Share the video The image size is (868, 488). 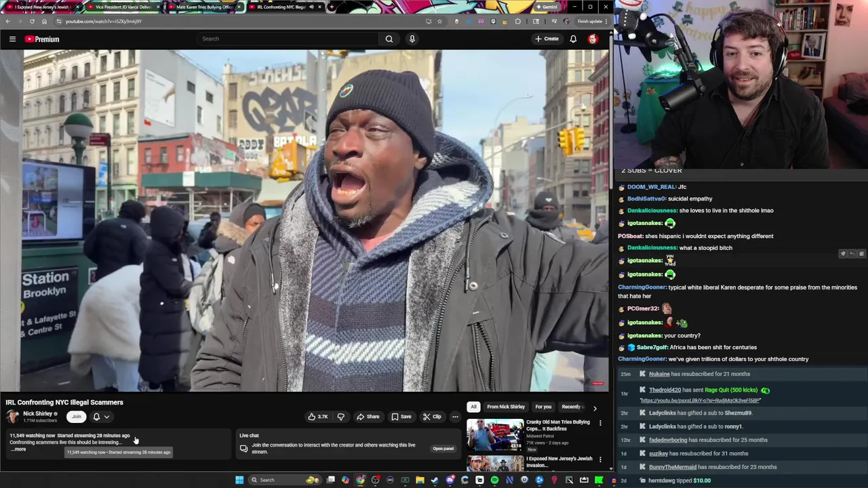(x=368, y=417)
